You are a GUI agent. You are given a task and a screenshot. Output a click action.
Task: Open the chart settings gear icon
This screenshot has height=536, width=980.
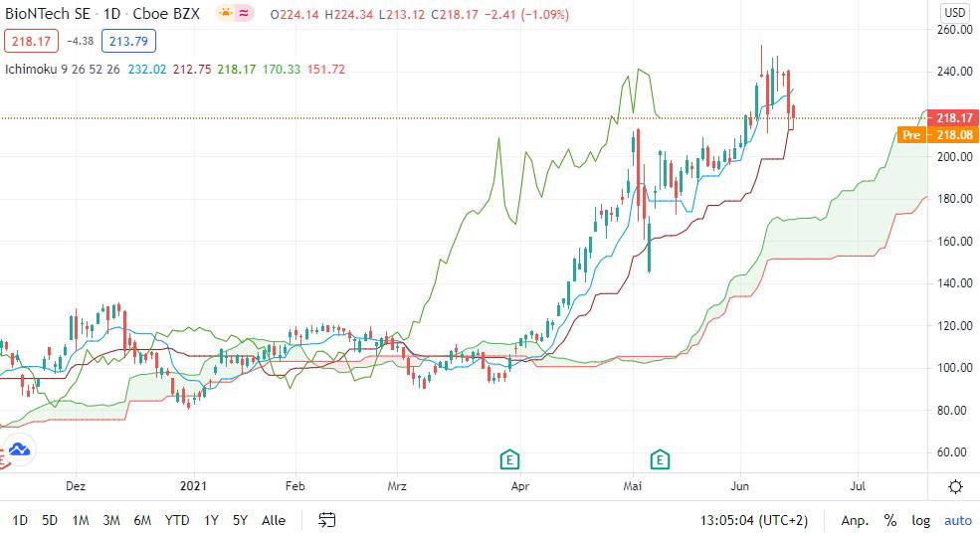pyautogui.click(x=955, y=486)
